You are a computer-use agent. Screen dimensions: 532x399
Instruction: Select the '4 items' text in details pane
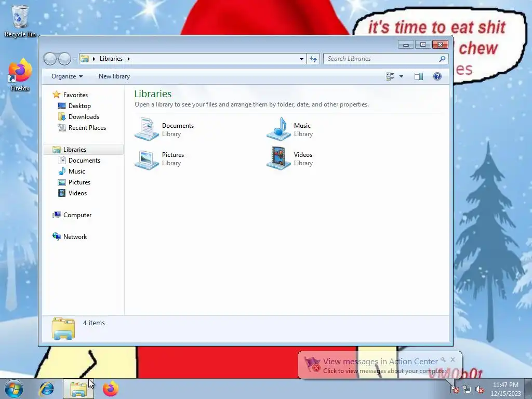(x=94, y=323)
